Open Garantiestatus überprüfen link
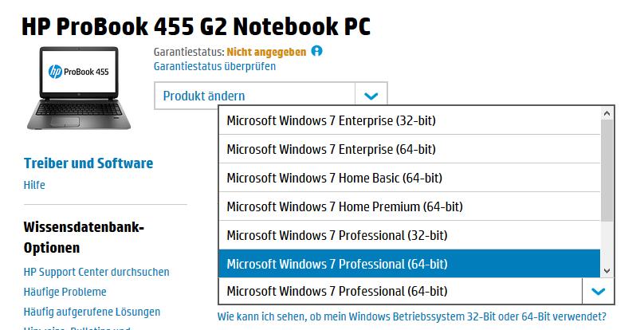This screenshot has width=644, height=330. tap(214, 66)
